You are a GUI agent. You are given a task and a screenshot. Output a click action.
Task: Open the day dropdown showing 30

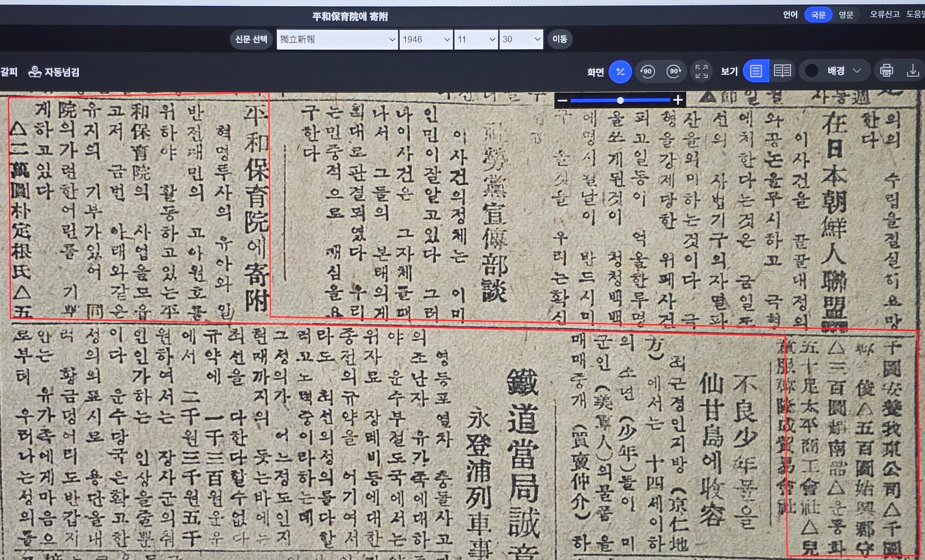coord(521,39)
